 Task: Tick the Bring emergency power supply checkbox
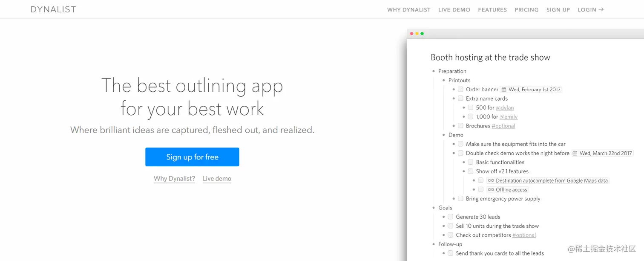click(460, 198)
